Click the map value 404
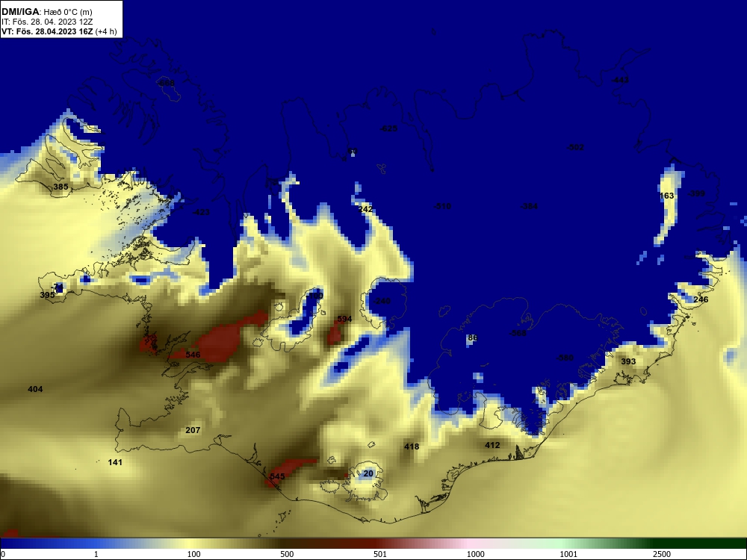 [35, 389]
